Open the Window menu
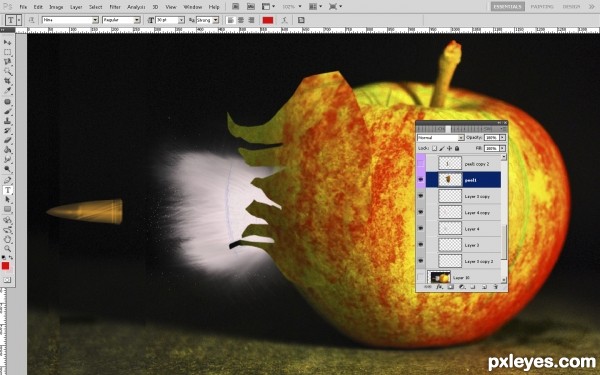The width and height of the screenshot is (600, 375). pos(192,7)
